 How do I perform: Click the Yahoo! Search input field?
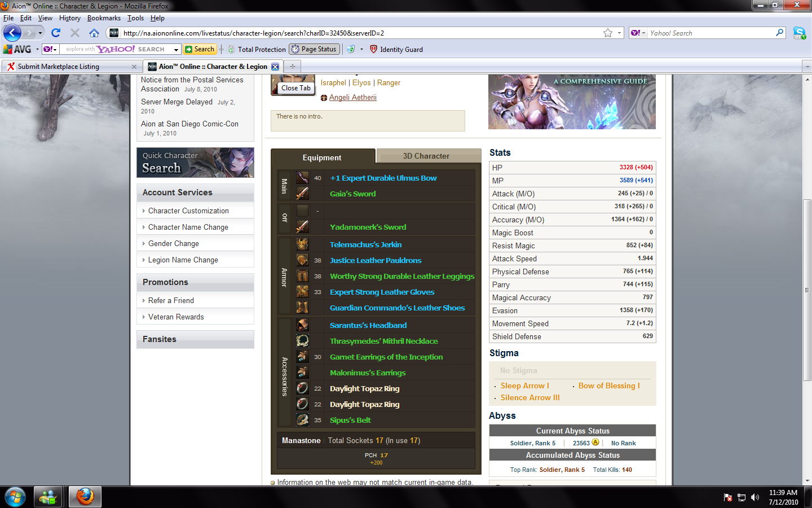pyautogui.click(x=710, y=33)
